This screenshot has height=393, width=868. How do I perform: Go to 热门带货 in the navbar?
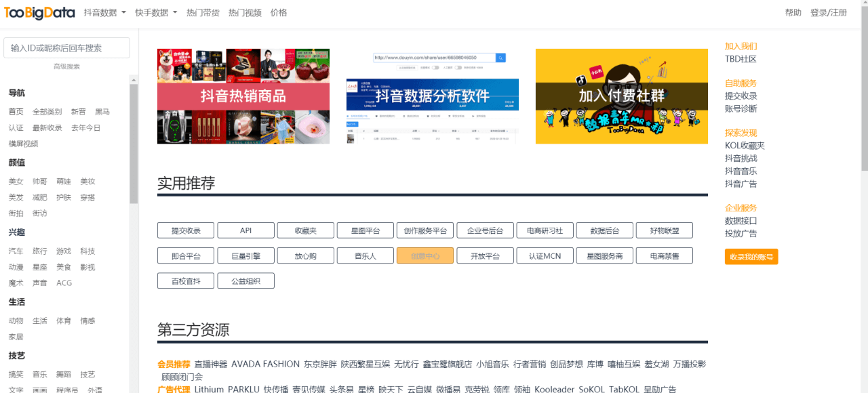click(x=203, y=13)
